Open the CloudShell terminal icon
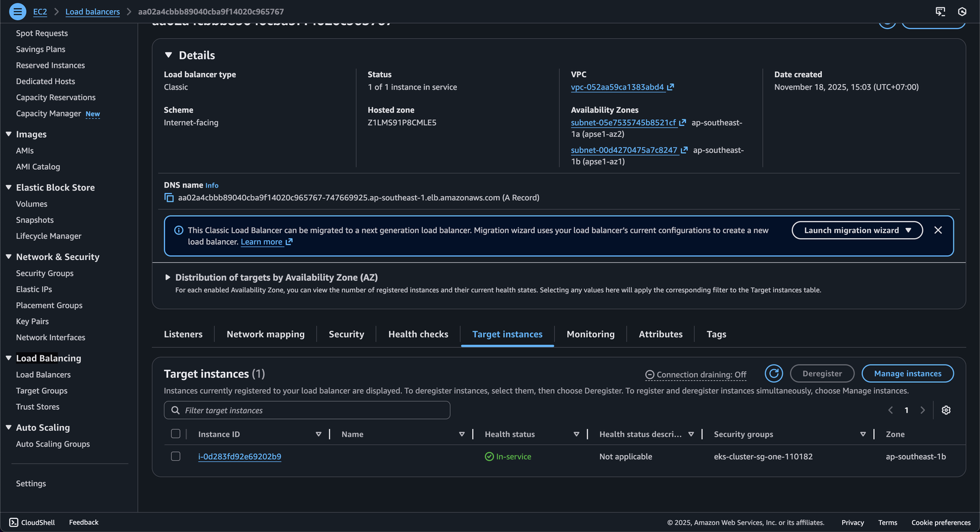The width and height of the screenshot is (980, 532). point(14,522)
